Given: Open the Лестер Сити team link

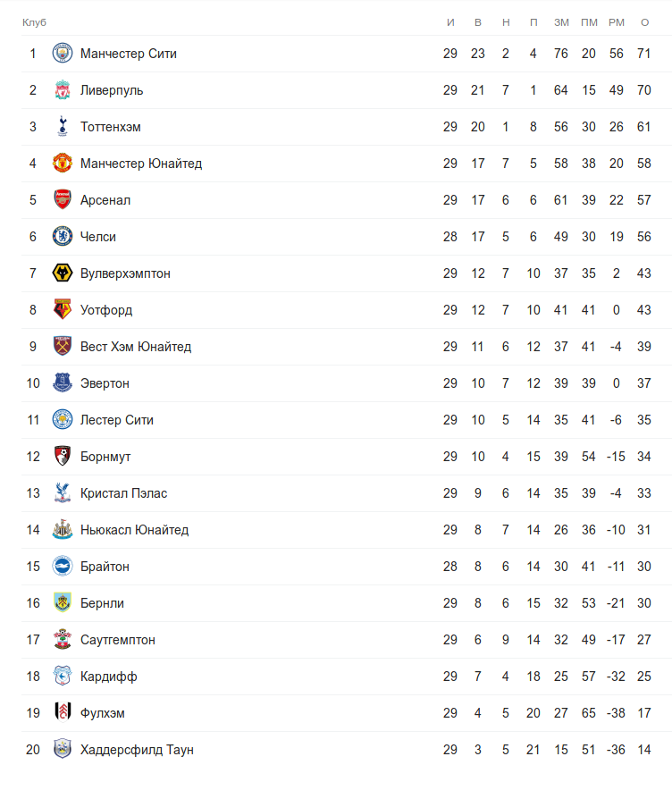Looking at the screenshot, I should [117, 420].
